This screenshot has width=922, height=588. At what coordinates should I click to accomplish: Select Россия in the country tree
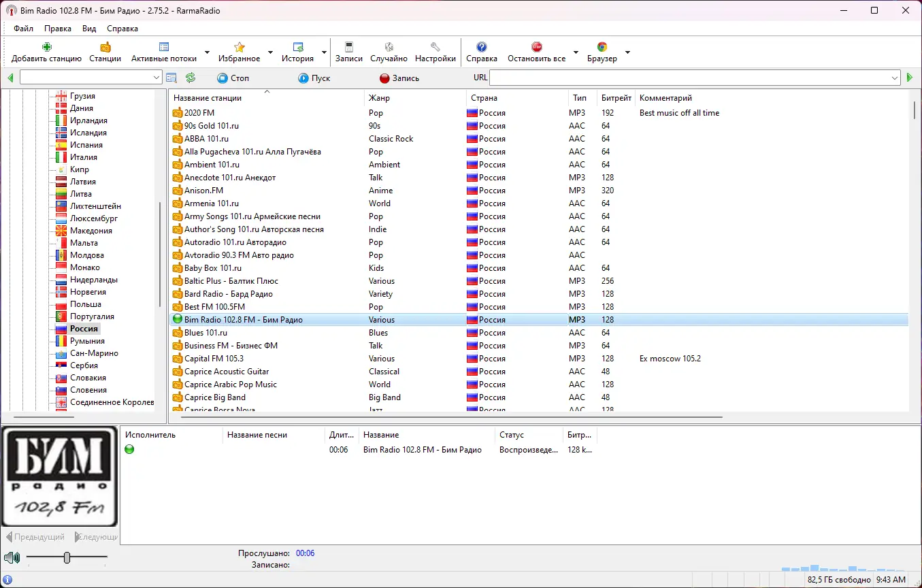coord(84,329)
